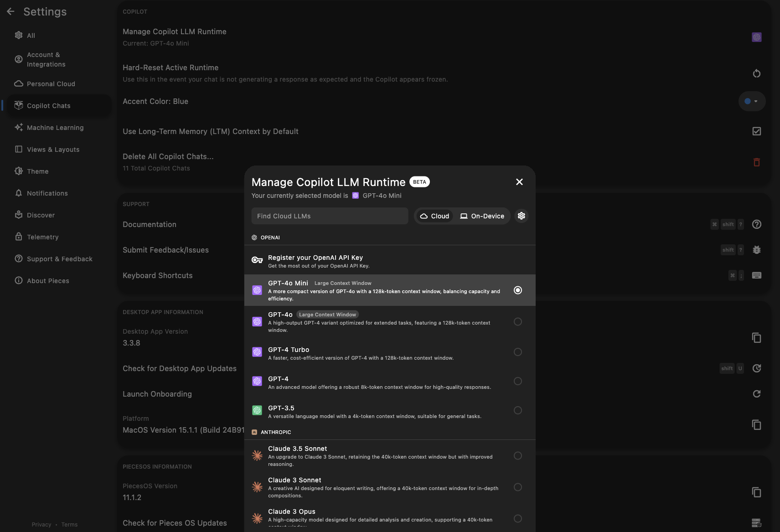Click the Documentation help question-mark icon
Image resolution: width=780 pixels, height=532 pixels.
756,224
